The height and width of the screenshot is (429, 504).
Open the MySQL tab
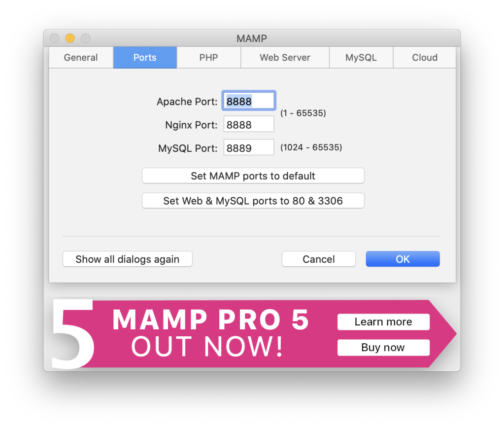tap(361, 57)
